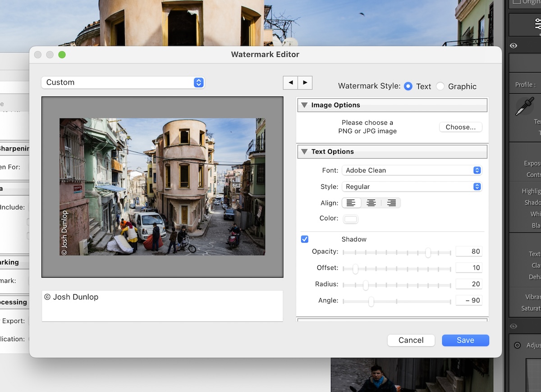Select the left align text icon
Viewport: 541px width, 392px height.
click(351, 203)
